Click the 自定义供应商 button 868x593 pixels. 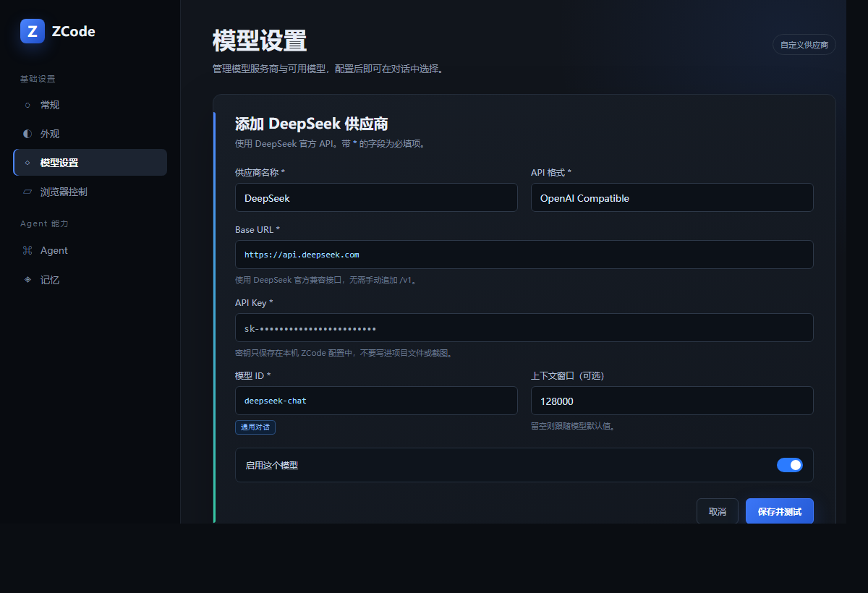pos(804,45)
